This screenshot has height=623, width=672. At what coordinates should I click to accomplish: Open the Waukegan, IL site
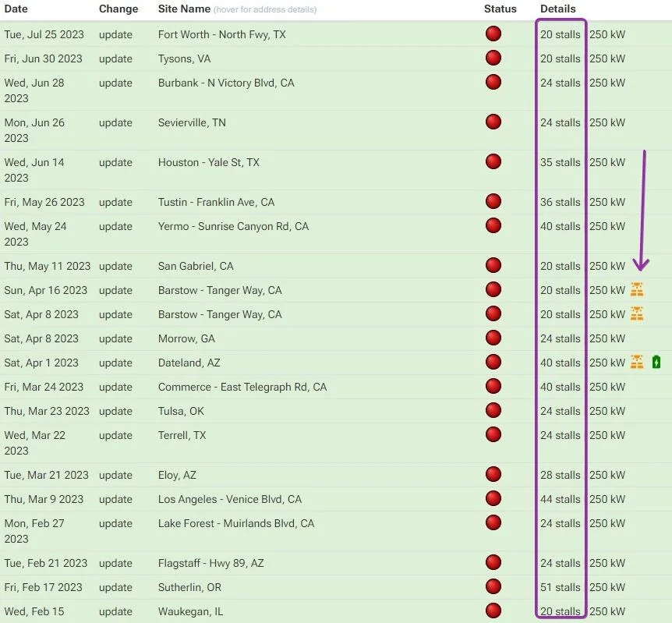click(190, 611)
